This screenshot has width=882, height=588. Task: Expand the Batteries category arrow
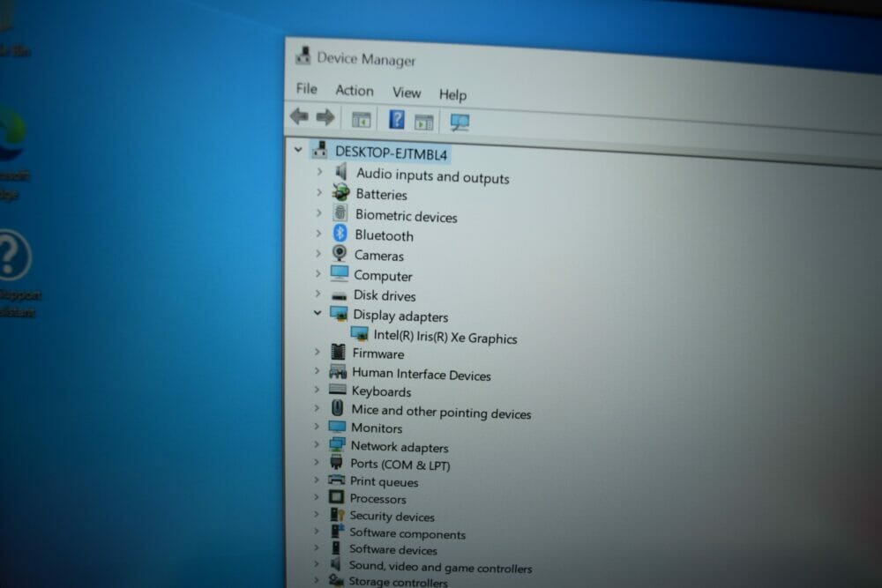[x=319, y=192]
